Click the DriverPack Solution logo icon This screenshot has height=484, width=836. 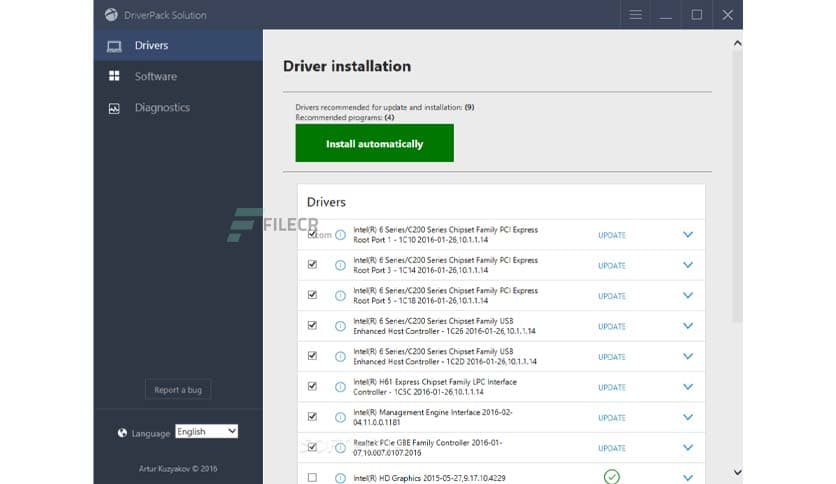click(111, 15)
